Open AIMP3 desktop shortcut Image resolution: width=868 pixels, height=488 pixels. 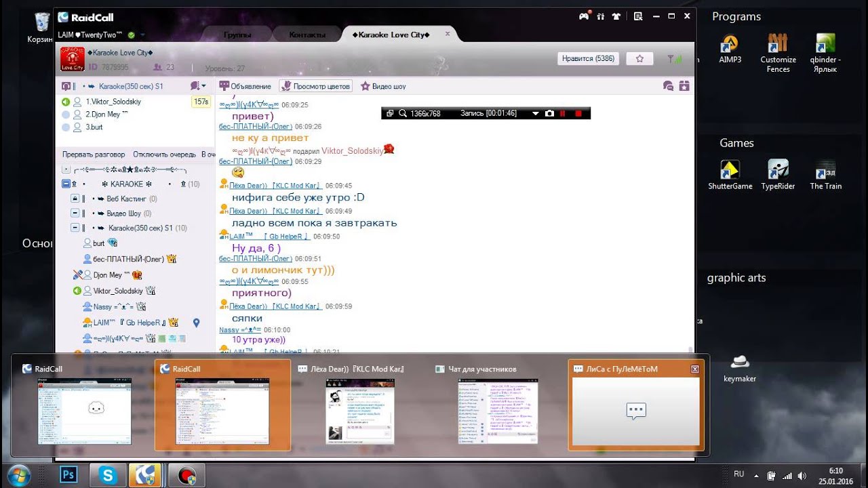point(730,49)
